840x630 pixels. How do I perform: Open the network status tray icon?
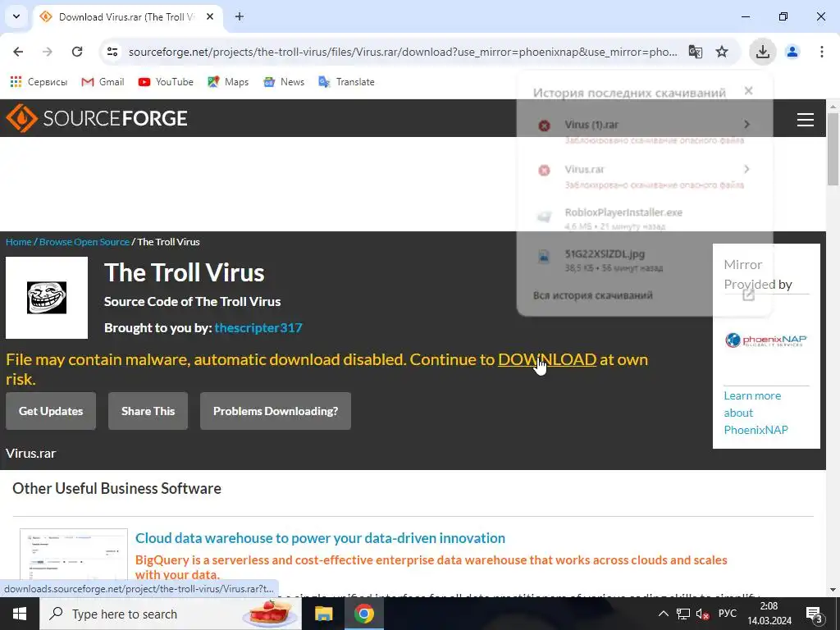pyautogui.click(x=683, y=614)
